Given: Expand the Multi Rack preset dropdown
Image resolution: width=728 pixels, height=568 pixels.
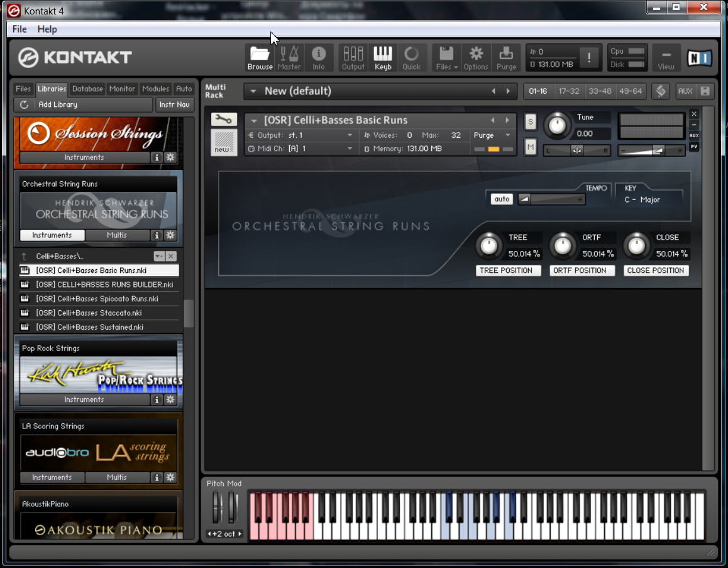Looking at the screenshot, I should pos(253,91).
